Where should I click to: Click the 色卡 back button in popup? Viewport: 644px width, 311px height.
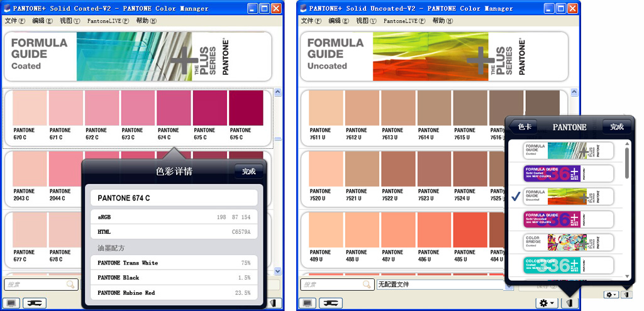point(524,127)
